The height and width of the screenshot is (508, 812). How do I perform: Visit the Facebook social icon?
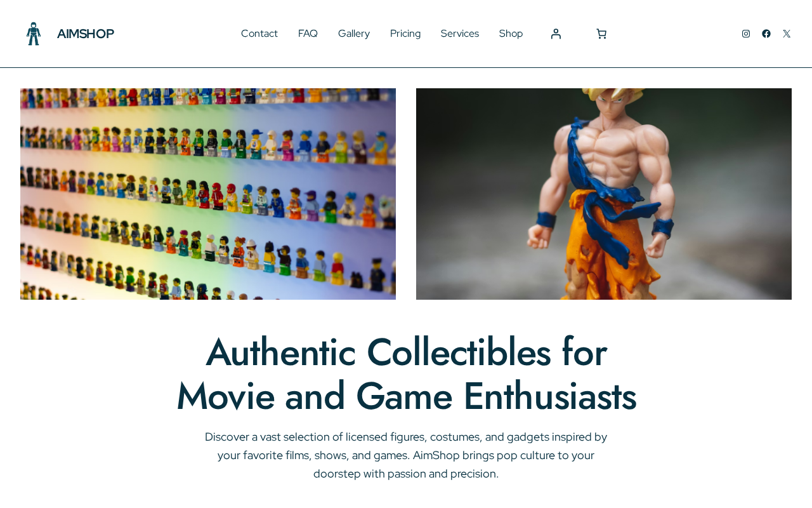pyautogui.click(x=766, y=34)
